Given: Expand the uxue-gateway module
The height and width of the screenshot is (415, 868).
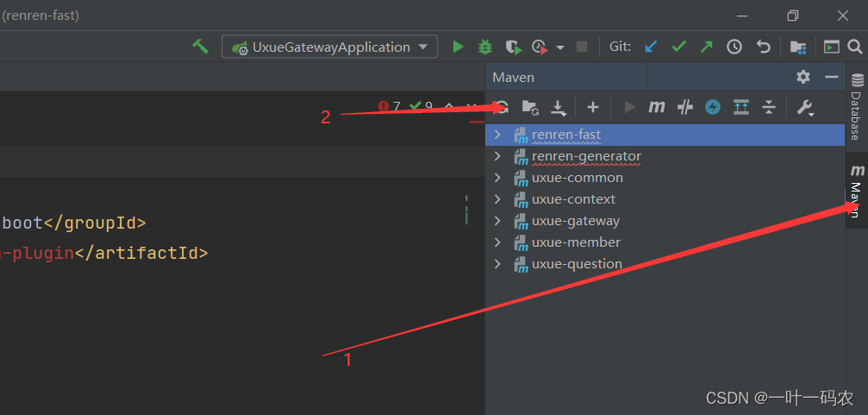Looking at the screenshot, I should [497, 221].
